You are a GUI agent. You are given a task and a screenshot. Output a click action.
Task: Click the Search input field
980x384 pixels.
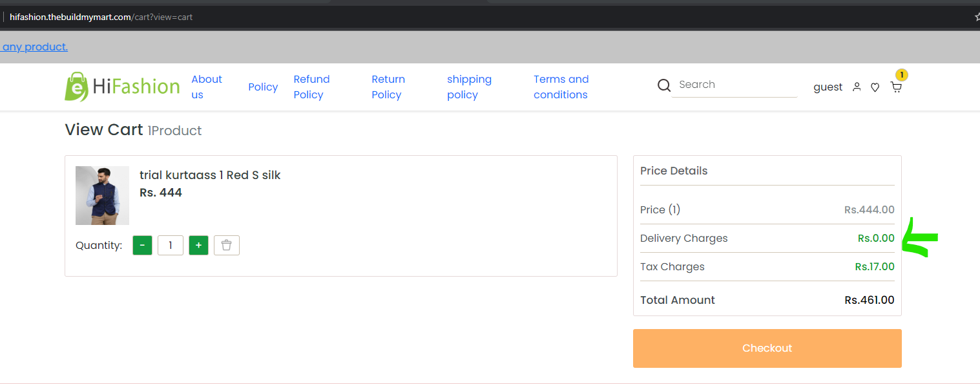(735, 85)
